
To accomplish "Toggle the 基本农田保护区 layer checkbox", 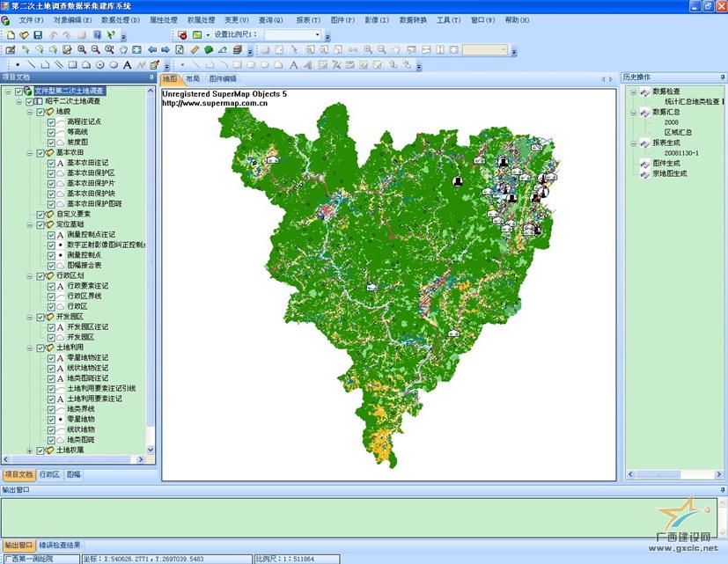I will tap(52, 173).
